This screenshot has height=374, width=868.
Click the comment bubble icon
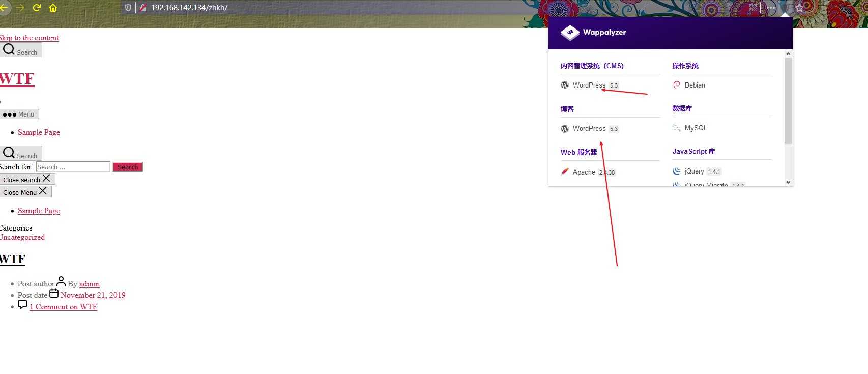(x=22, y=304)
